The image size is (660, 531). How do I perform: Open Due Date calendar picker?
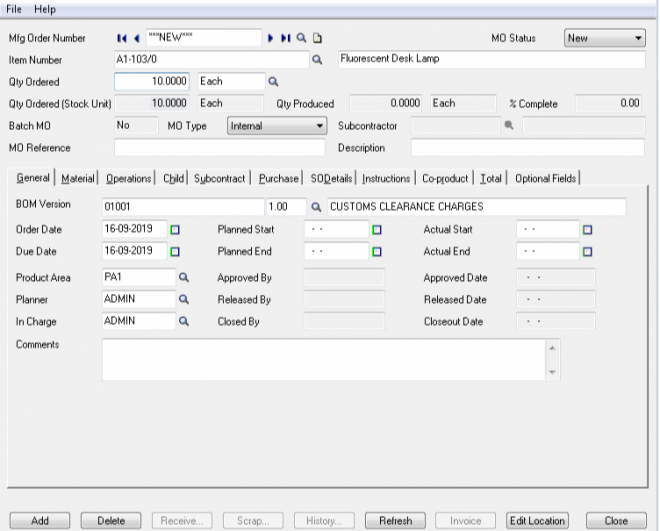click(175, 251)
